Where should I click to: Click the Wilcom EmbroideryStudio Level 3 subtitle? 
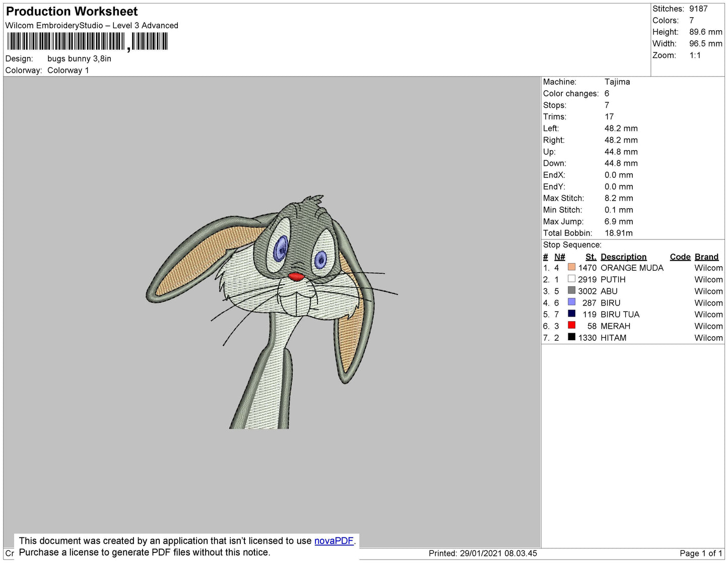point(92,25)
